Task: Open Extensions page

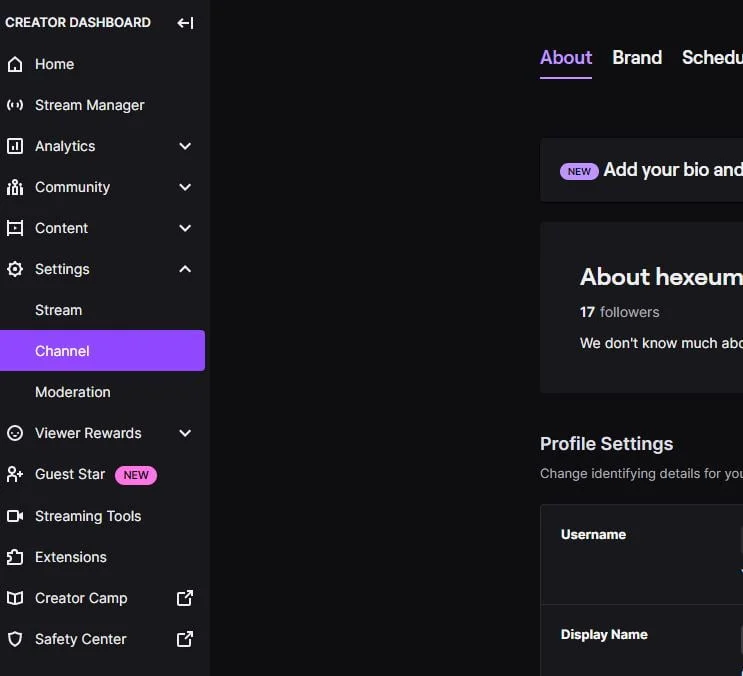Action: coord(71,557)
